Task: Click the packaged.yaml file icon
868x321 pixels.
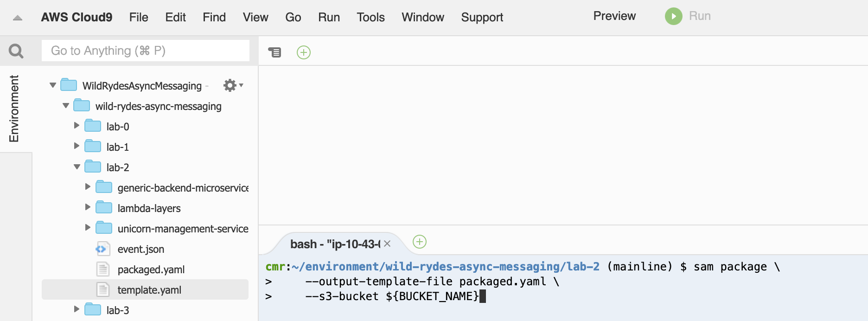Action: coord(102,270)
